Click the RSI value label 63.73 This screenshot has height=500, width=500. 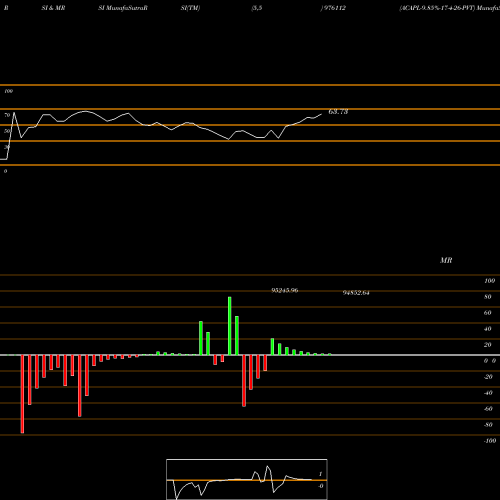338,112
